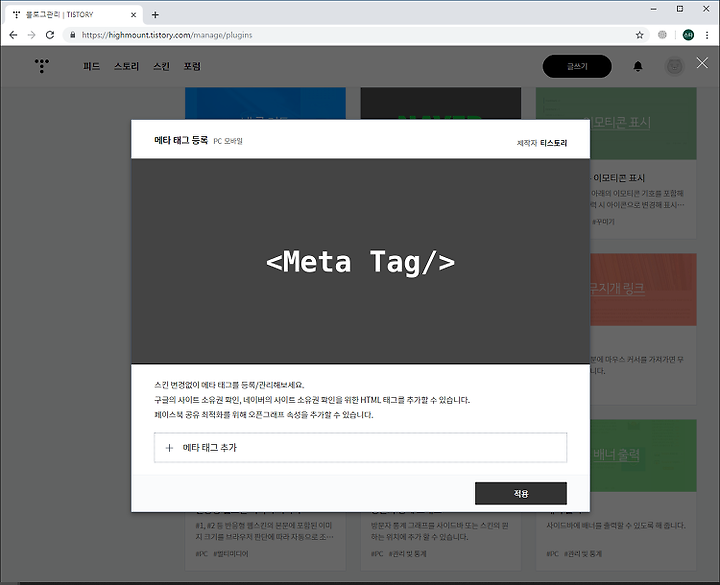Click the browser forward arrow
This screenshot has width=720, height=585.
click(x=31, y=35)
